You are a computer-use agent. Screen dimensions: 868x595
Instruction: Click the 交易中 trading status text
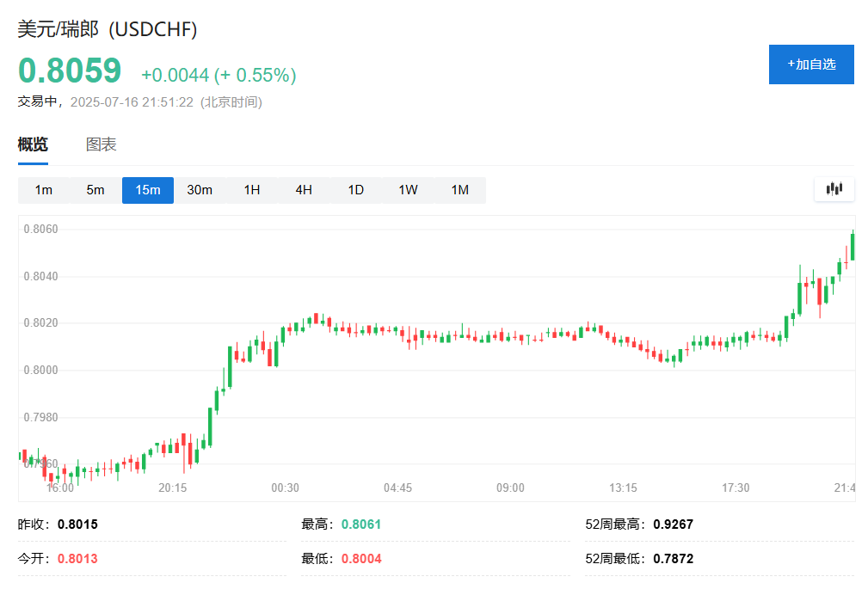[x=37, y=101]
